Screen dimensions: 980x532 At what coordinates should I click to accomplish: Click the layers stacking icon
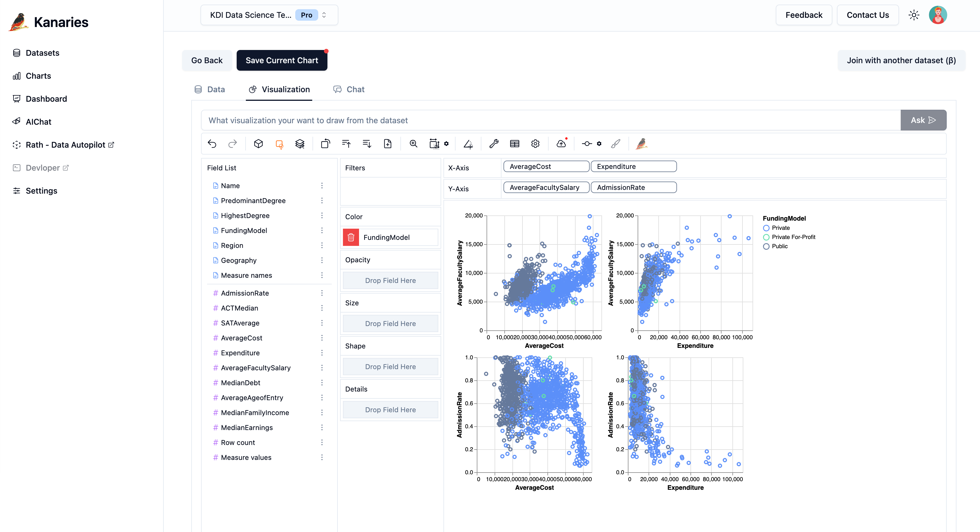(x=299, y=143)
